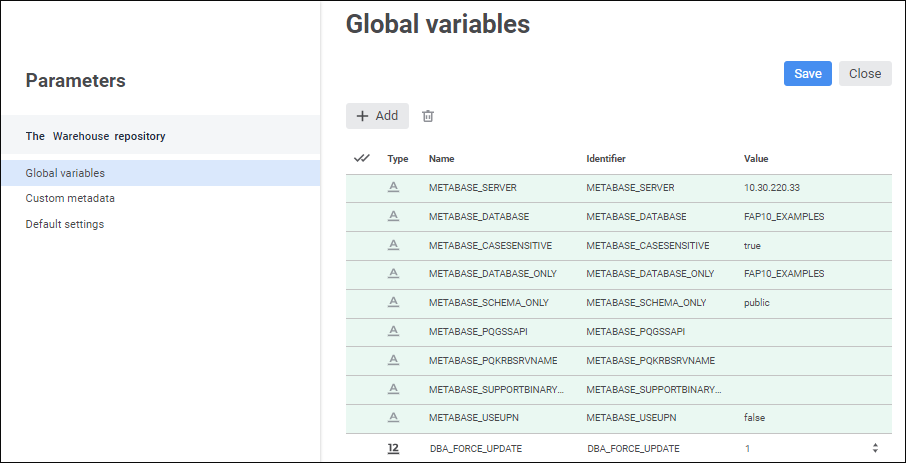Click integer type icon for DBA_FORCE_UPDATE
Image resolution: width=906 pixels, height=463 pixels.
tap(394, 449)
